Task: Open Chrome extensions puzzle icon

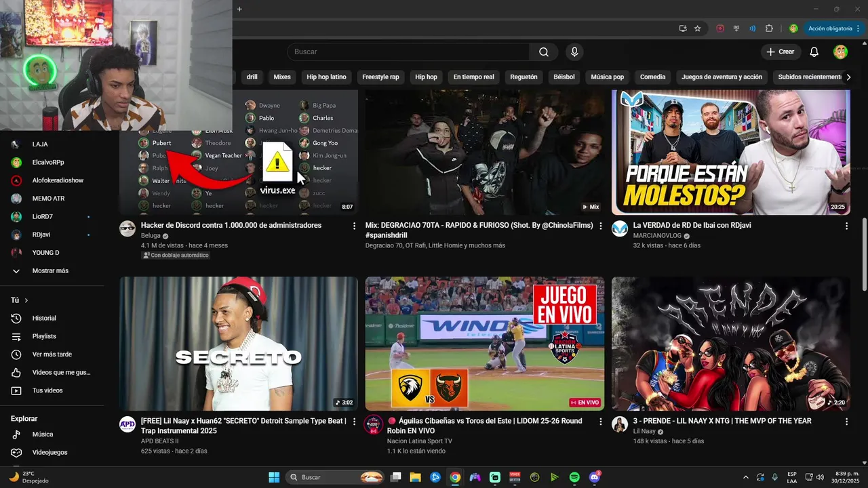Action: pyautogui.click(x=769, y=28)
